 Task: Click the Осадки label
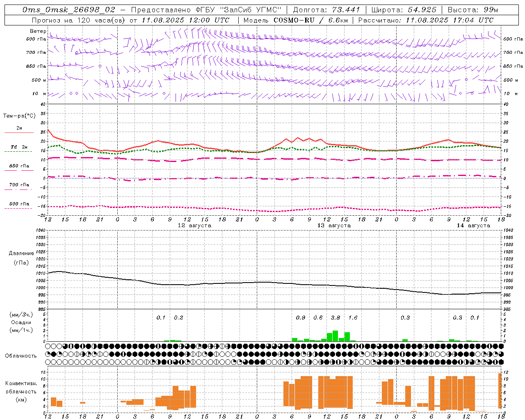click(x=21, y=322)
